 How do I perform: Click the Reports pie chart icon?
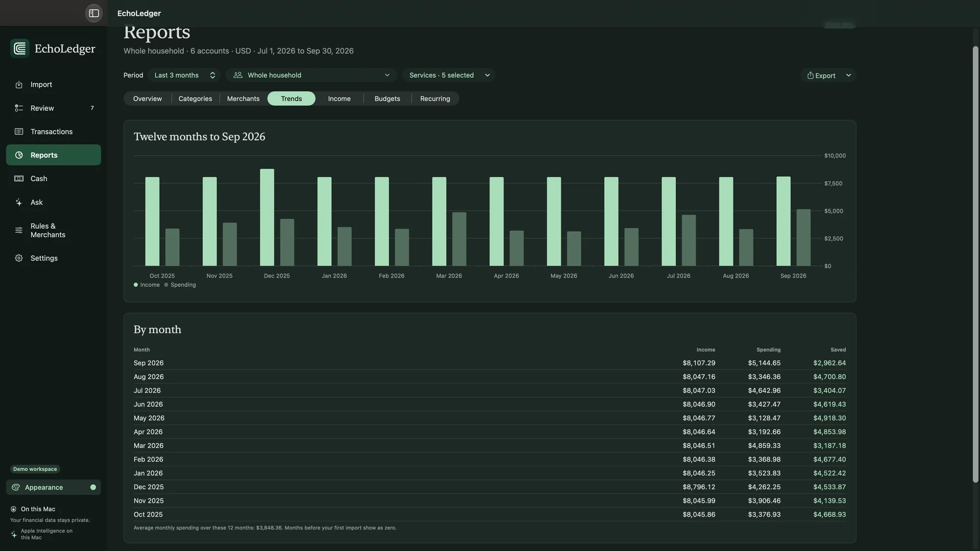(19, 155)
